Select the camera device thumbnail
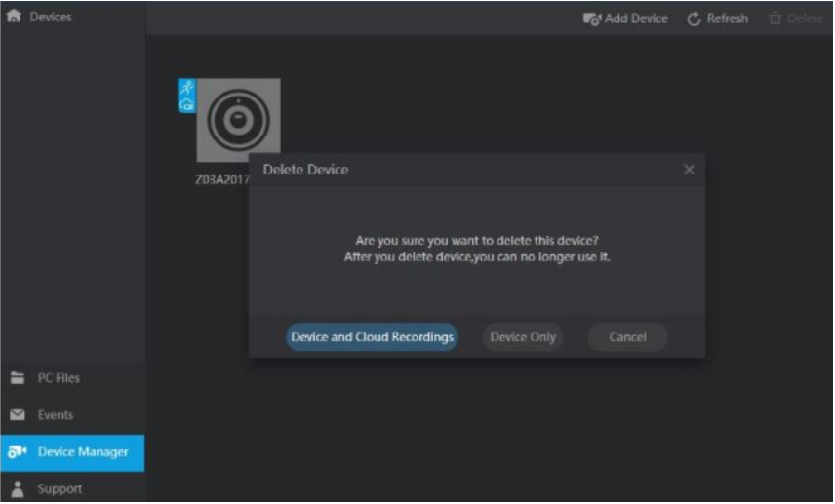Screen dimensions: 835x504 coord(238,120)
